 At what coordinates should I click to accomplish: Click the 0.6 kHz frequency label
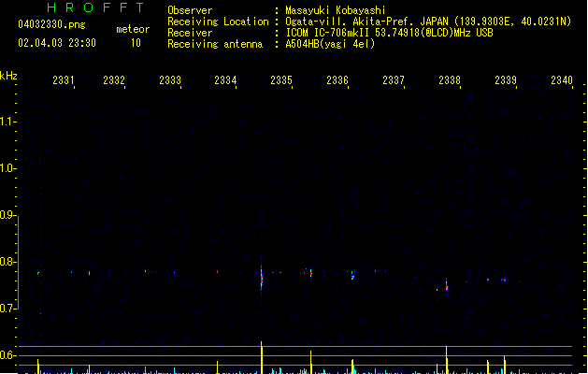pyautogui.click(x=7, y=355)
